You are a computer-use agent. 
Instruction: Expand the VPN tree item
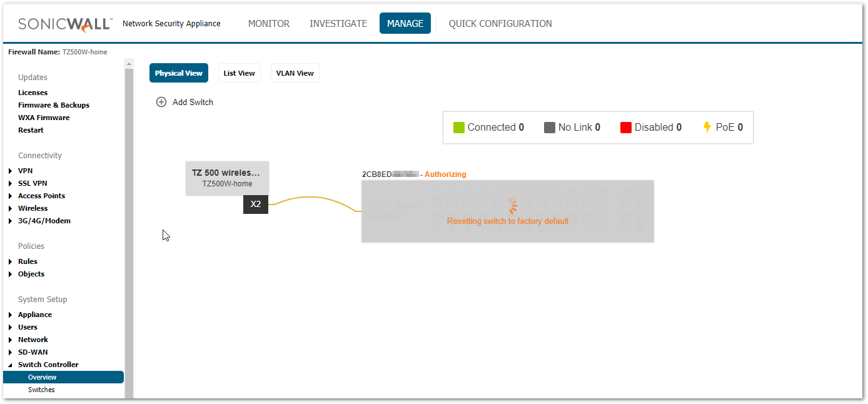point(11,171)
